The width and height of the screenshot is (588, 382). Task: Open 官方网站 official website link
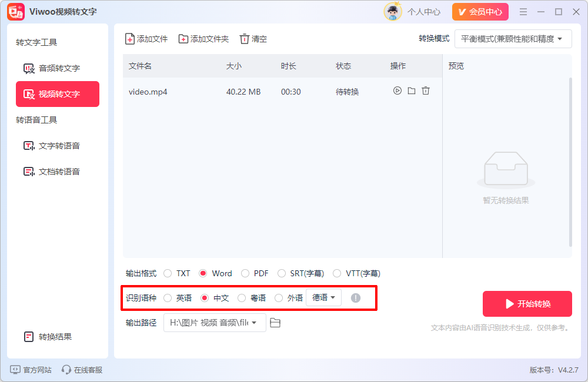31,370
